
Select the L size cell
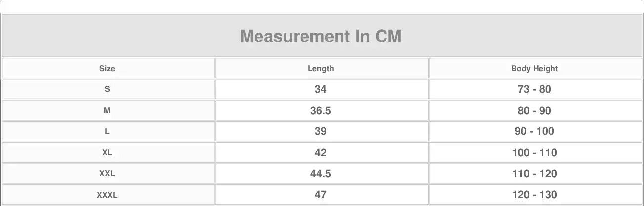coord(107,132)
